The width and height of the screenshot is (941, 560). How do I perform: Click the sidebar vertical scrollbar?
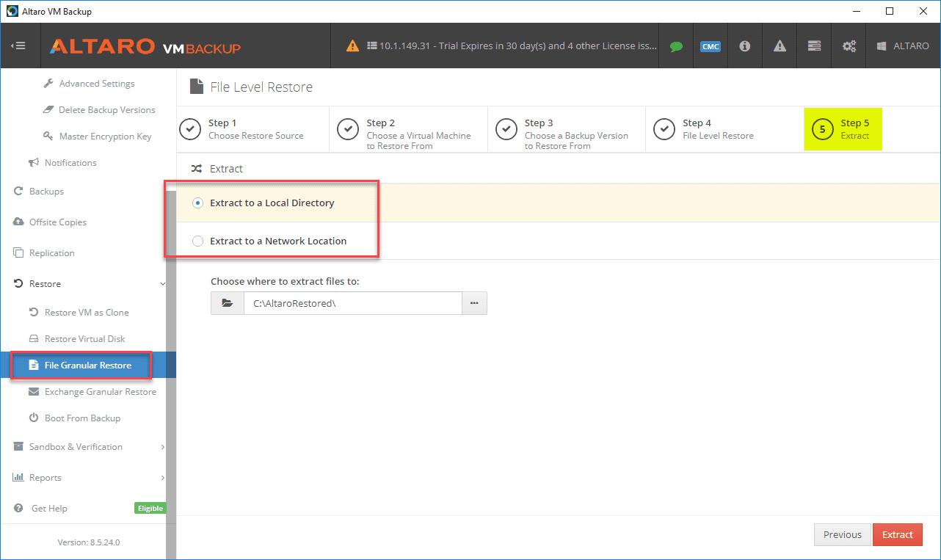click(x=172, y=374)
